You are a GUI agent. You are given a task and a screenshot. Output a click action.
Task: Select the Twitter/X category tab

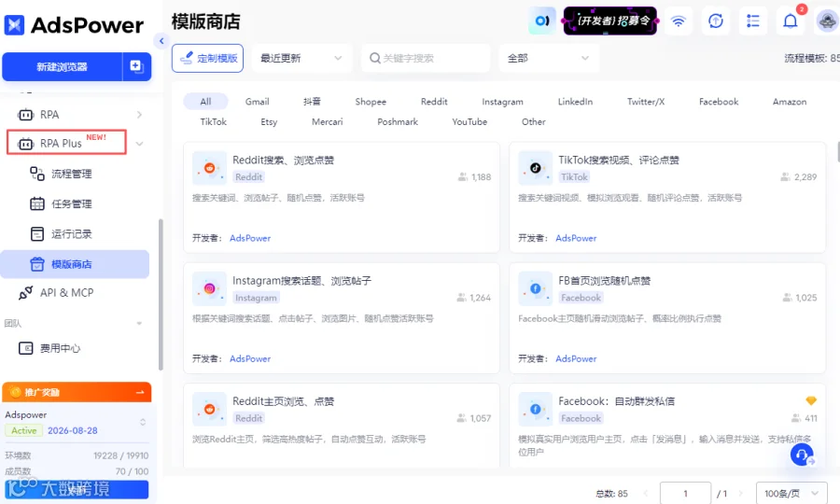point(646,101)
